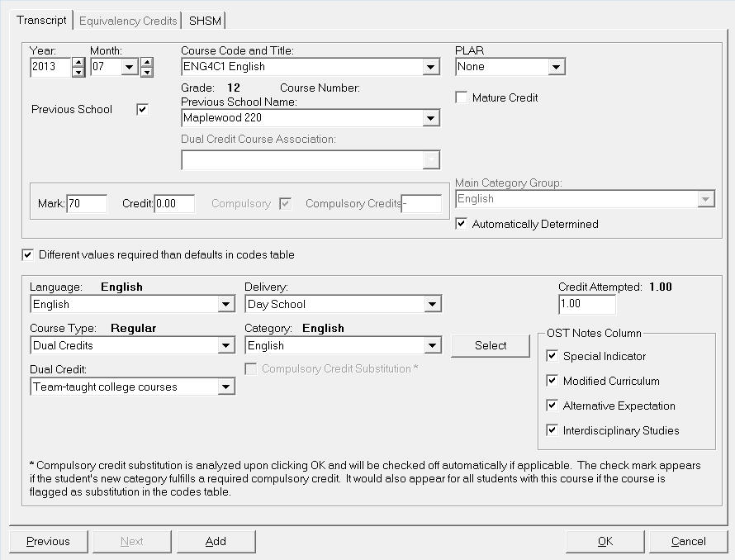Viewport: 735px width, 560px height.
Task: Toggle the Previous School checkbox
Action: click(142, 109)
